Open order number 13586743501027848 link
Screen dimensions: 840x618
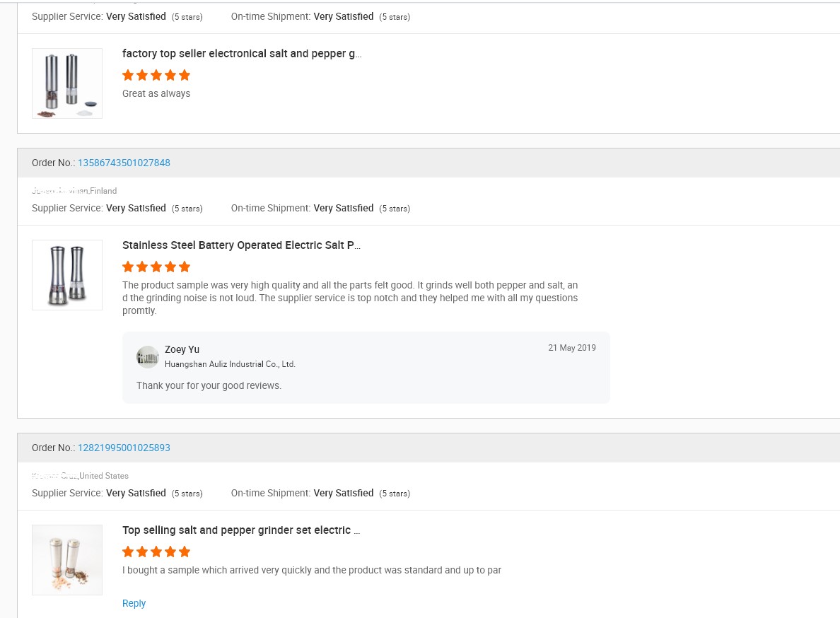[x=124, y=163]
